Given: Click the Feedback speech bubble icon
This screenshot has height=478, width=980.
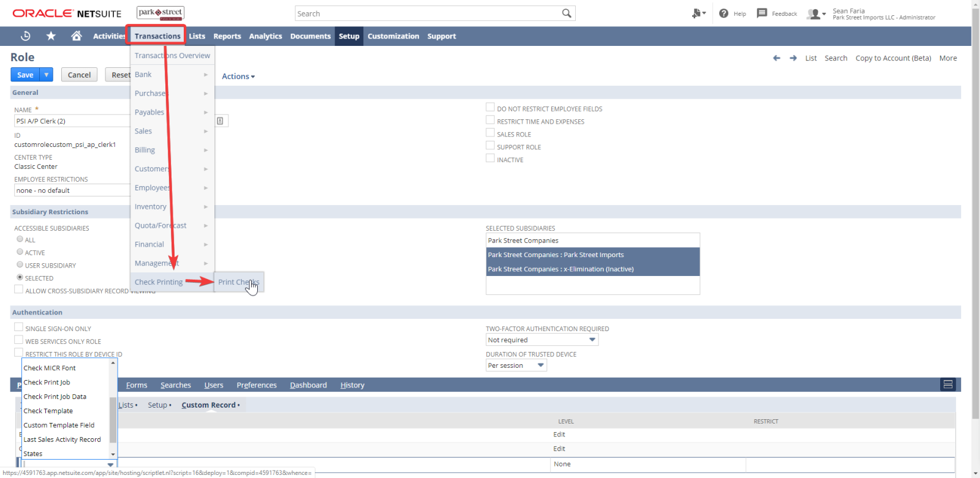Looking at the screenshot, I should [x=762, y=13].
